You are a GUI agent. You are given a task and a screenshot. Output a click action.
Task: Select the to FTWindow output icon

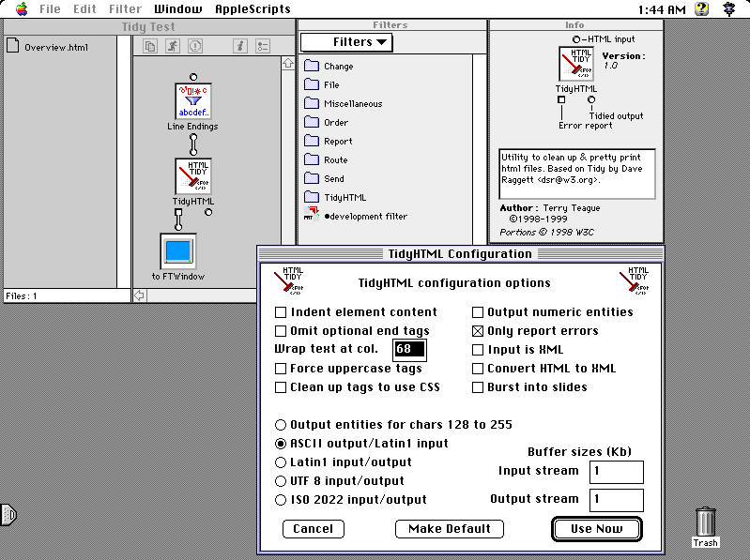(x=178, y=251)
